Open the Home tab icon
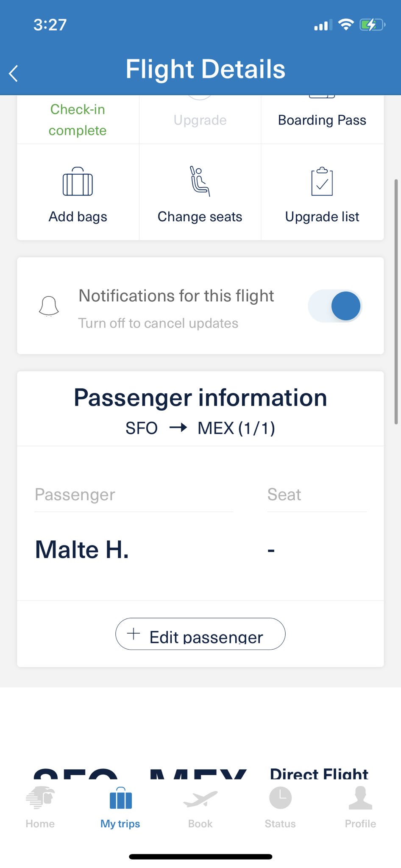Screen dimensions: 401x868 [x=40, y=798]
